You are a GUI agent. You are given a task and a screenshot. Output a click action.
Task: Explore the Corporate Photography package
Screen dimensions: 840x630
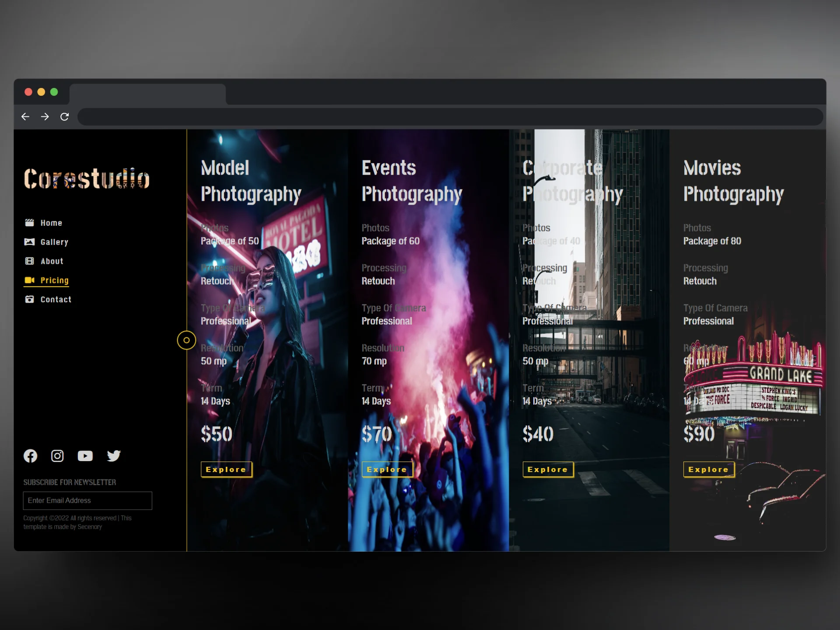tap(548, 469)
